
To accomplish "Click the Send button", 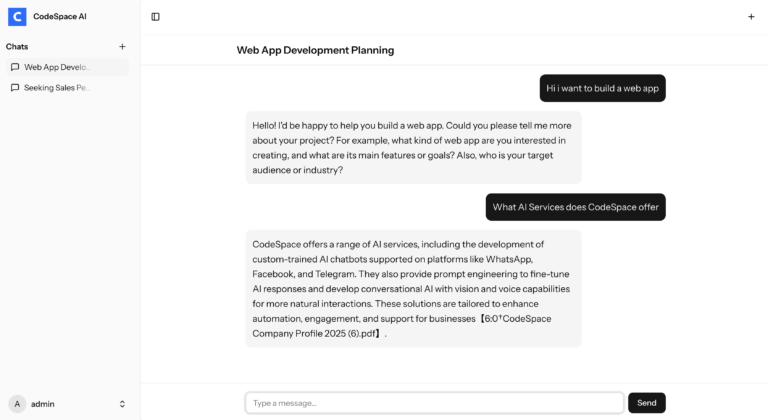I will [647, 403].
